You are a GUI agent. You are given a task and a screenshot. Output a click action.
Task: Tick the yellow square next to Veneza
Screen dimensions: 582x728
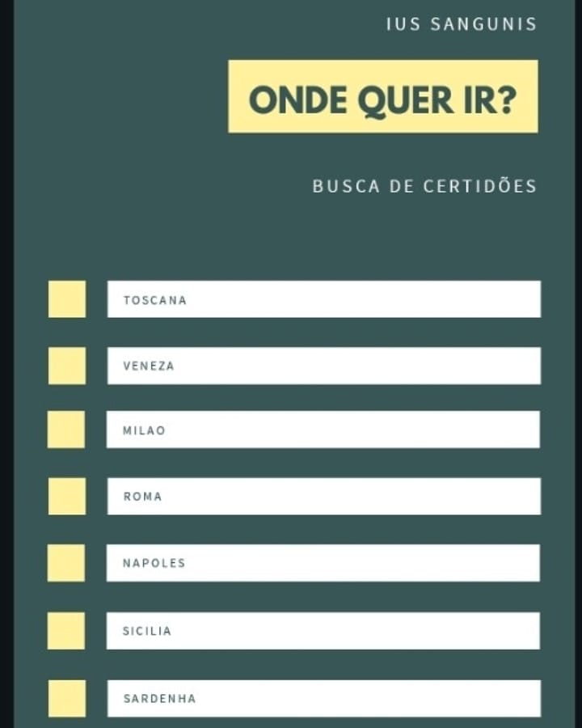pyautogui.click(x=67, y=366)
